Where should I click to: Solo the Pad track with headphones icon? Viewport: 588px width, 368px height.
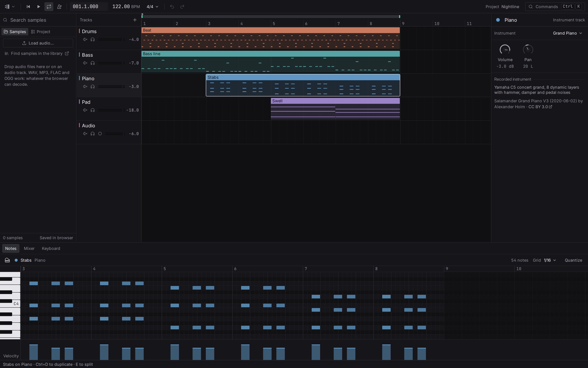pos(93,110)
